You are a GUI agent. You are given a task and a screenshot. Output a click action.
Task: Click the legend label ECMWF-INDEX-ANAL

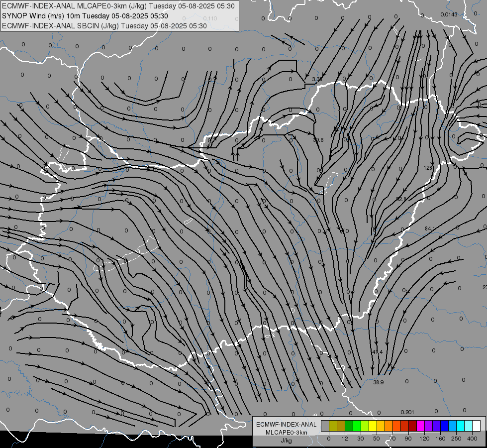pyautogui.click(x=286, y=425)
